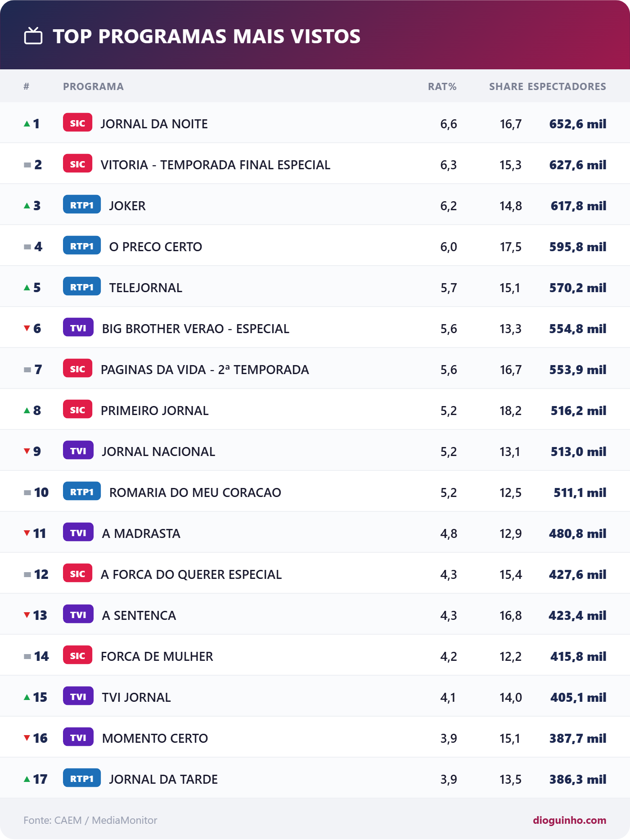Click the TVI badge beside Momento Certo
Screen dimensions: 630x840
point(78,737)
